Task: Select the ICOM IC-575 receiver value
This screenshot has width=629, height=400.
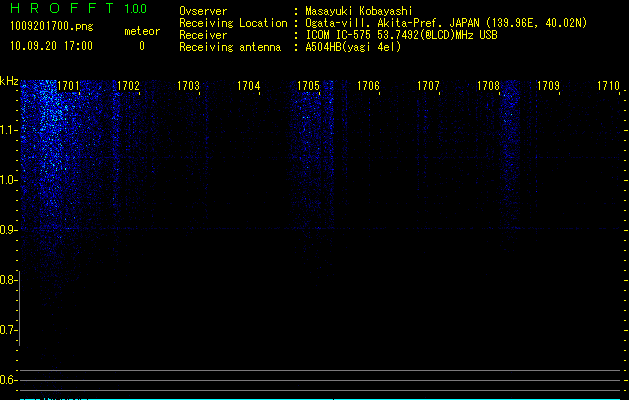Action: point(401,35)
